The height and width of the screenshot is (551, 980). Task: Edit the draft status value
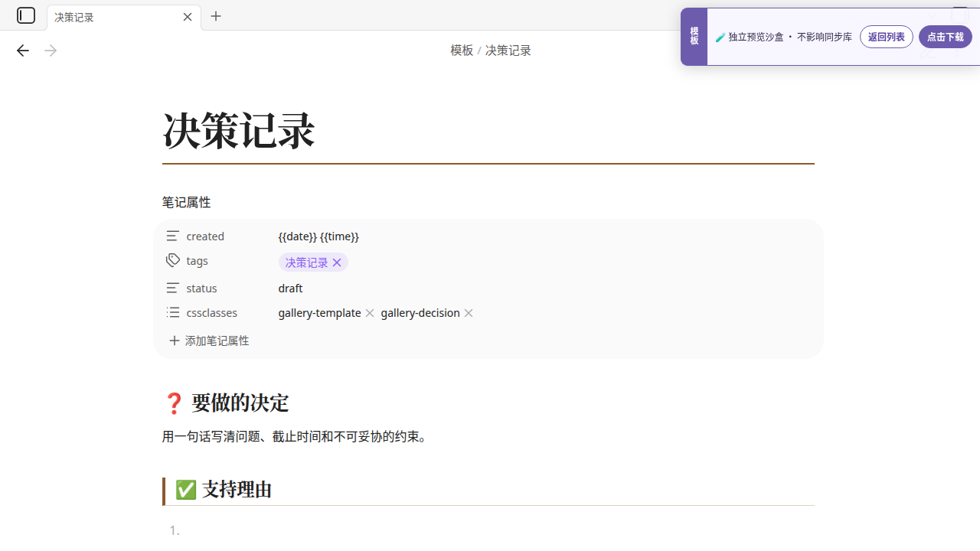(290, 289)
